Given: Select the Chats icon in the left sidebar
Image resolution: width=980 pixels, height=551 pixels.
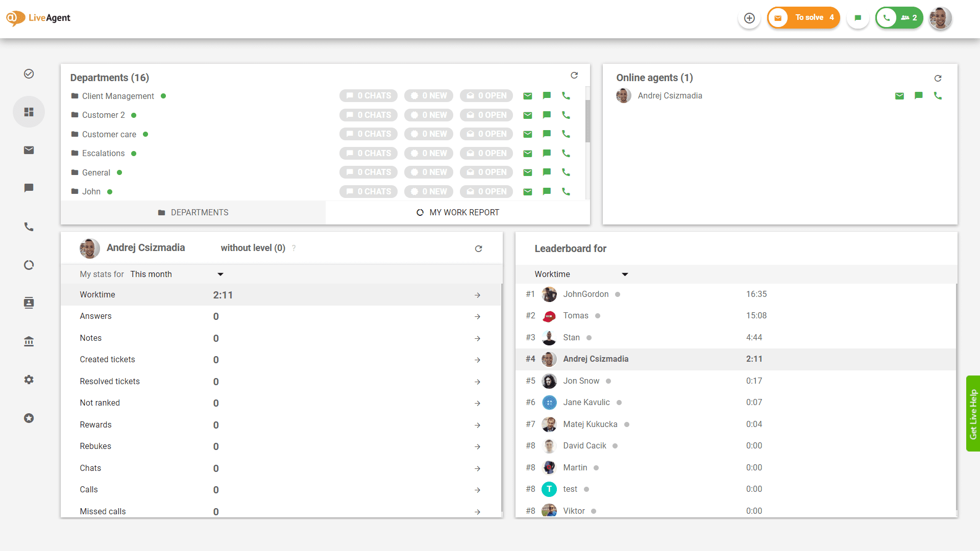Looking at the screenshot, I should tap(29, 188).
